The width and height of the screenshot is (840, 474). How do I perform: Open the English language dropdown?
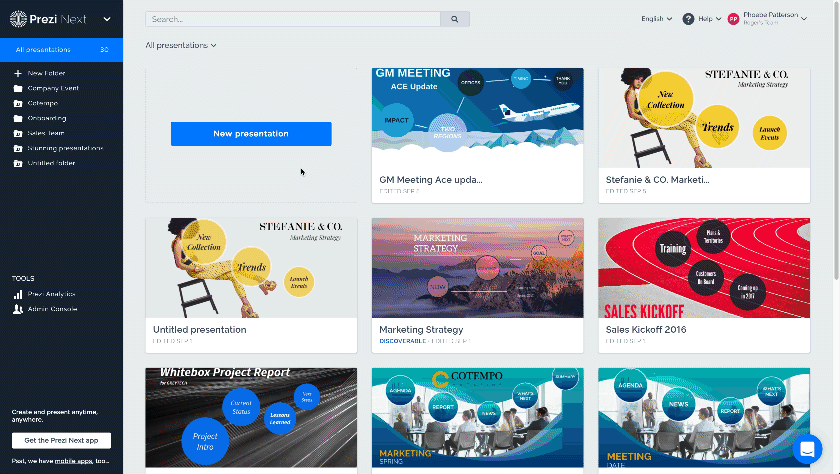(657, 19)
